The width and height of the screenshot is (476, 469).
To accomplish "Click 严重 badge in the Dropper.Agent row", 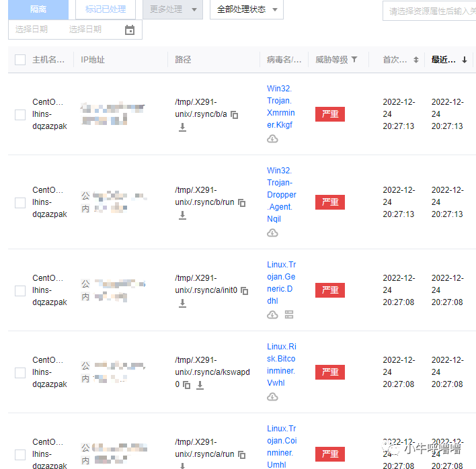I will pos(330,202).
